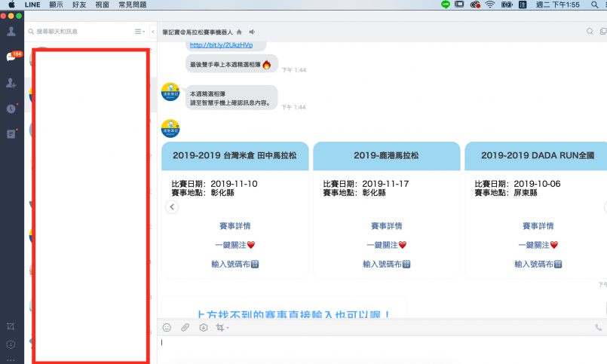Click the home icon beside the chat title
The height and width of the screenshot is (364, 607).
[239, 32]
